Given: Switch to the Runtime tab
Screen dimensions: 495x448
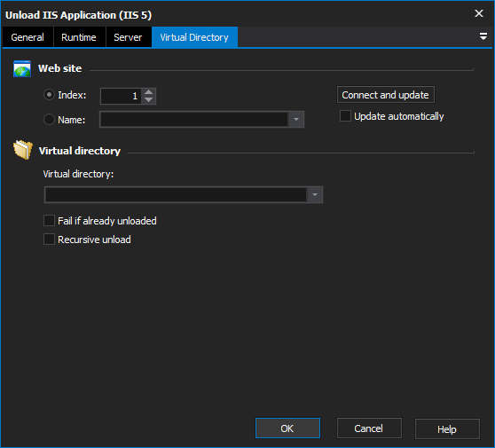Looking at the screenshot, I should [79, 37].
